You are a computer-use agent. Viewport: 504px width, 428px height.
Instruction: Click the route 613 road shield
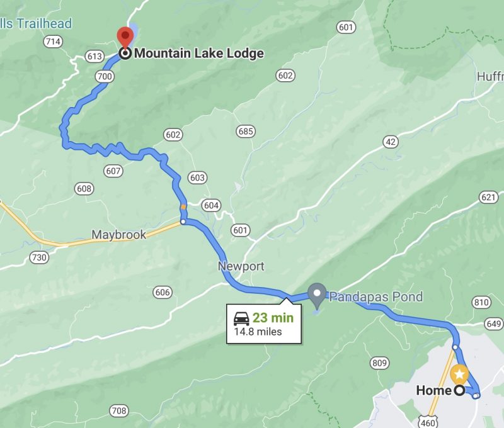coord(94,57)
